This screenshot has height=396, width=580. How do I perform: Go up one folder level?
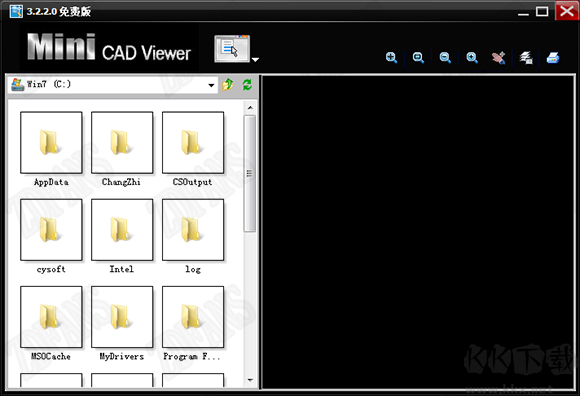pos(228,85)
